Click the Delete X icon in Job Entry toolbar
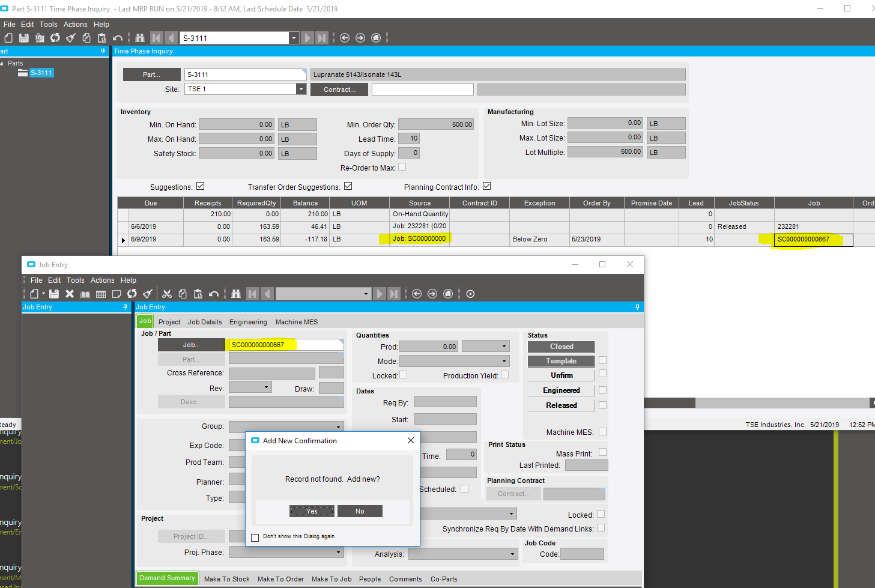 click(x=70, y=294)
